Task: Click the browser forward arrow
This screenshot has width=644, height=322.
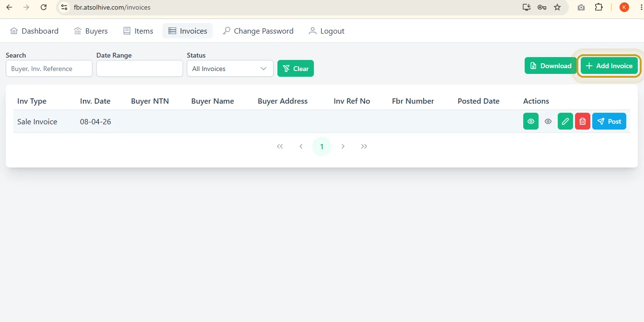Action: click(26, 7)
